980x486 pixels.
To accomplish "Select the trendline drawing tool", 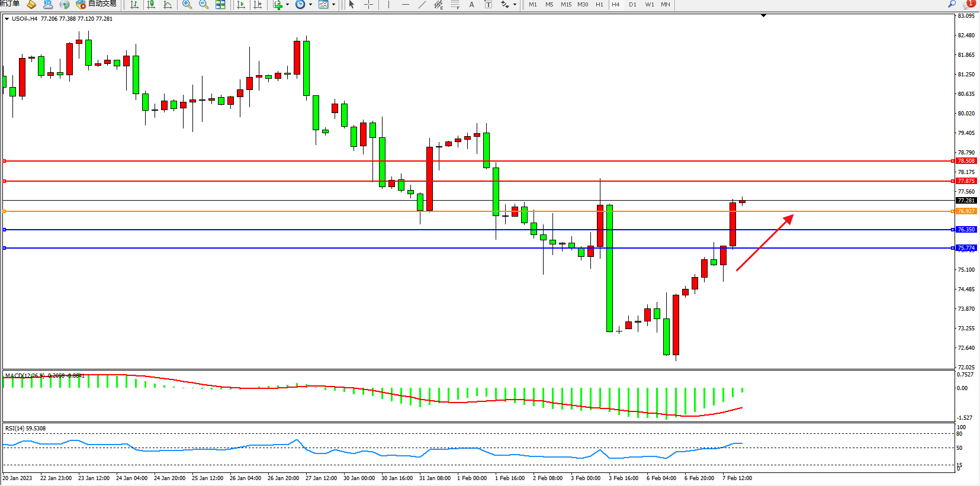I will coord(422,5).
